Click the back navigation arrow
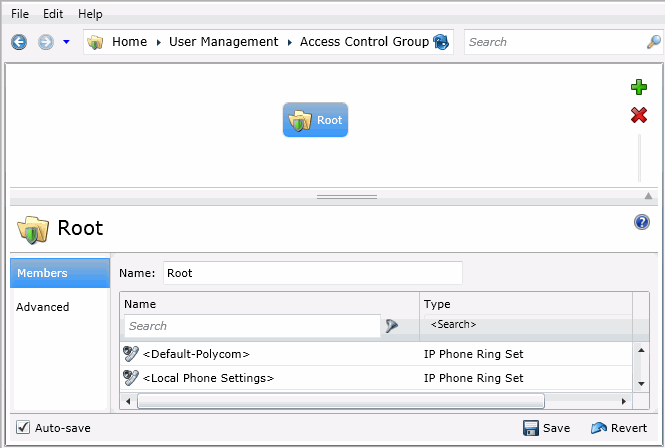The width and height of the screenshot is (665, 448). click(x=19, y=42)
